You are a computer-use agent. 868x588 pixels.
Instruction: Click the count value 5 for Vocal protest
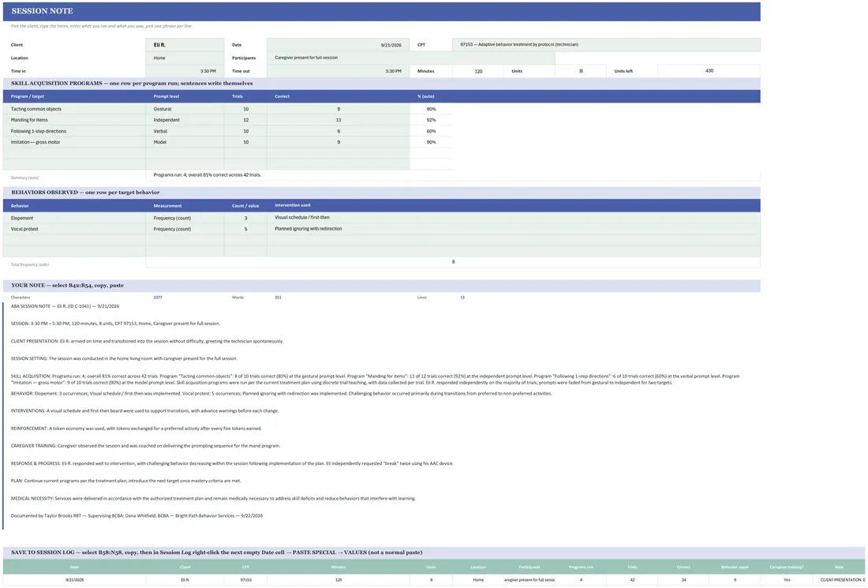tap(245, 229)
